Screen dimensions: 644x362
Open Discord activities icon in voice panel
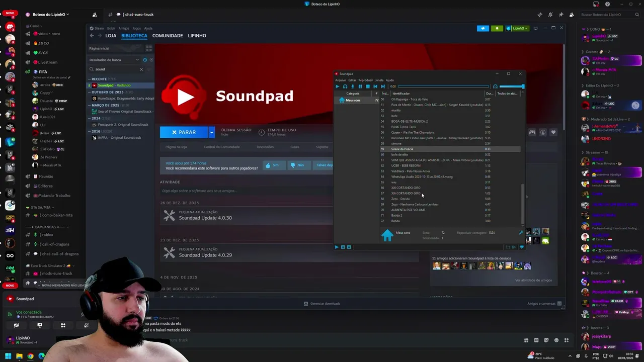click(x=63, y=325)
